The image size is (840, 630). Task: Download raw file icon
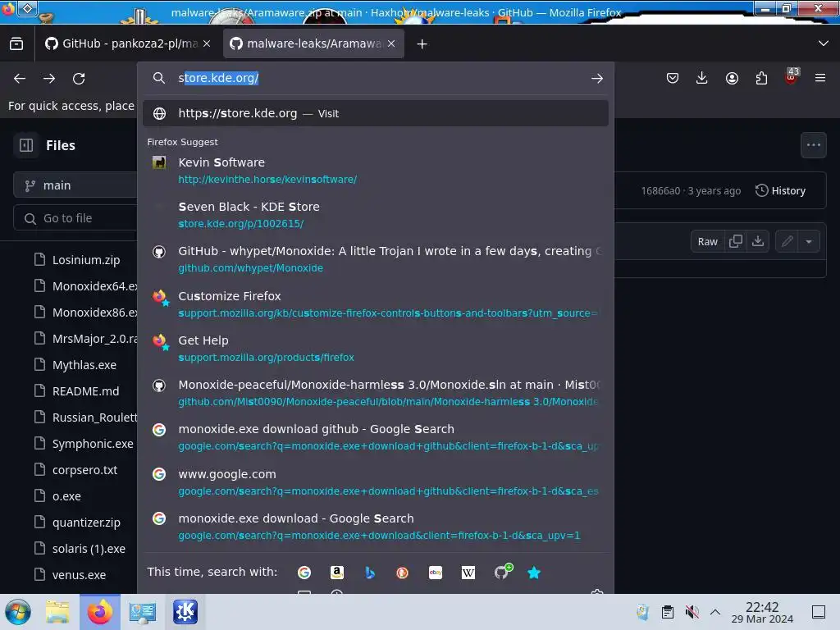click(x=758, y=242)
